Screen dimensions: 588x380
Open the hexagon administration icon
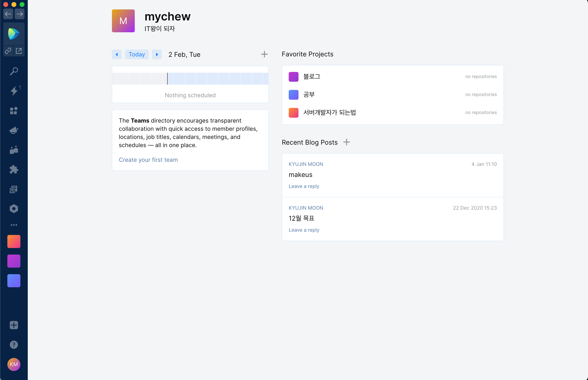click(14, 209)
